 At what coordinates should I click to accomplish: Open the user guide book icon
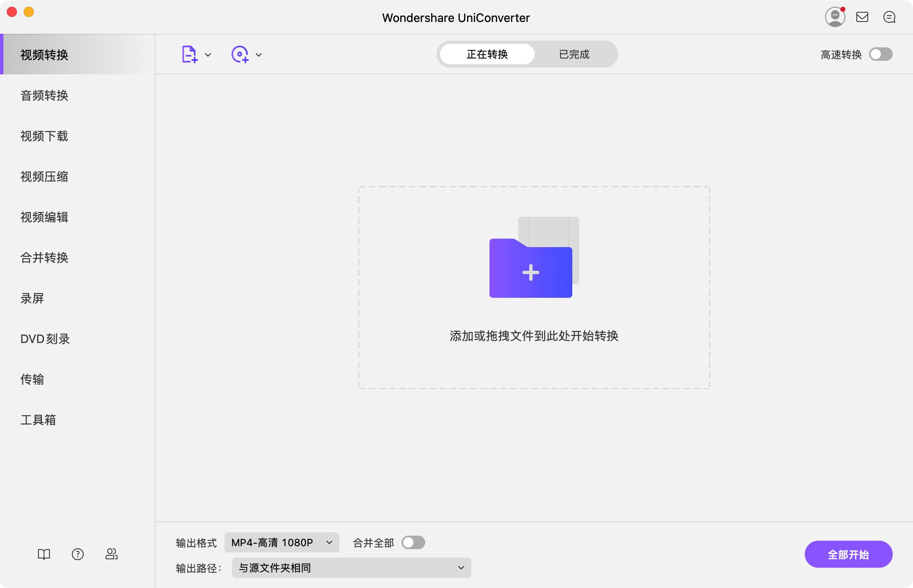click(44, 554)
